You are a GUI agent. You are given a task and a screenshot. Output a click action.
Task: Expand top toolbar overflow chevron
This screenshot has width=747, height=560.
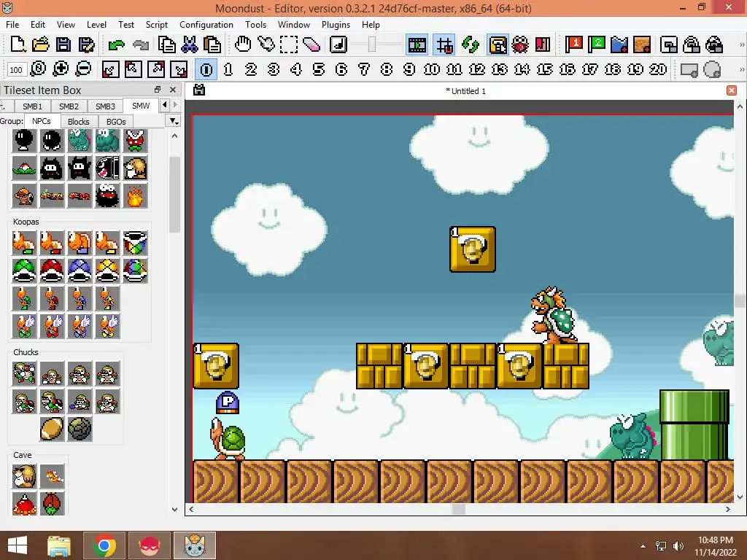[741, 44]
